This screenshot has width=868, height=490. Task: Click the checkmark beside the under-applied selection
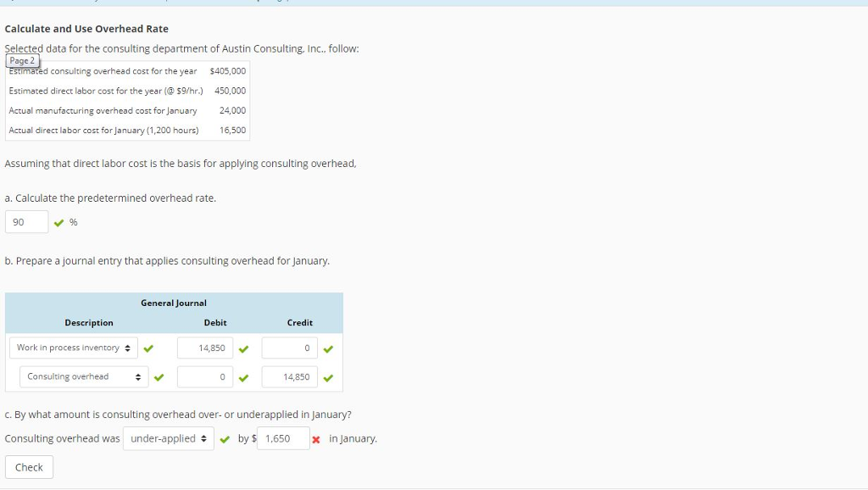tap(225, 439)
